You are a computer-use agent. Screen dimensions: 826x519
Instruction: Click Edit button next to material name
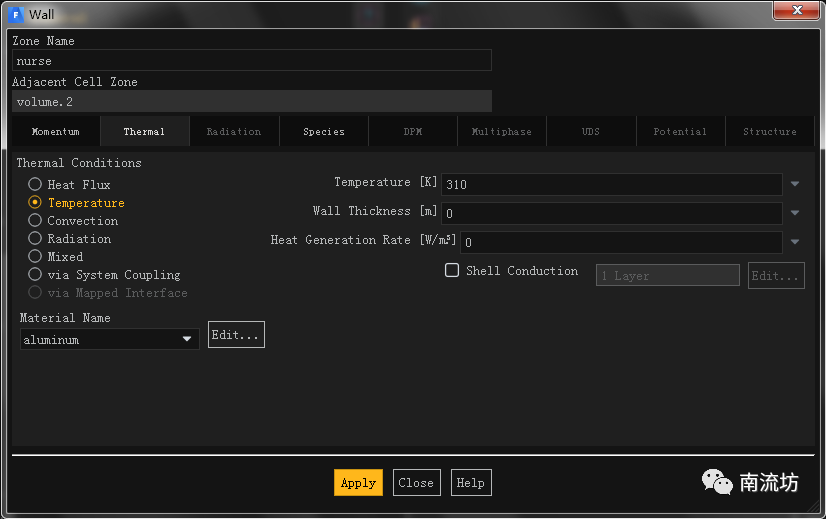pos(236,336)
